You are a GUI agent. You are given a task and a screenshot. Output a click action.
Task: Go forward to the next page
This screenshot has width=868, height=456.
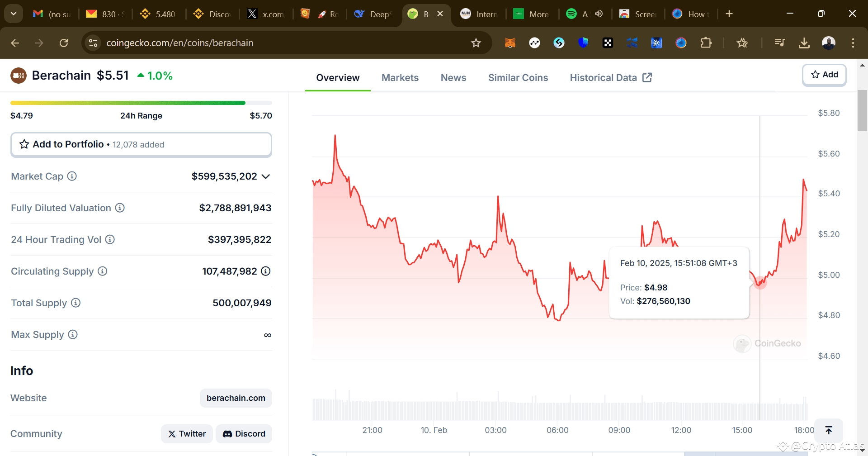[39, 43]
